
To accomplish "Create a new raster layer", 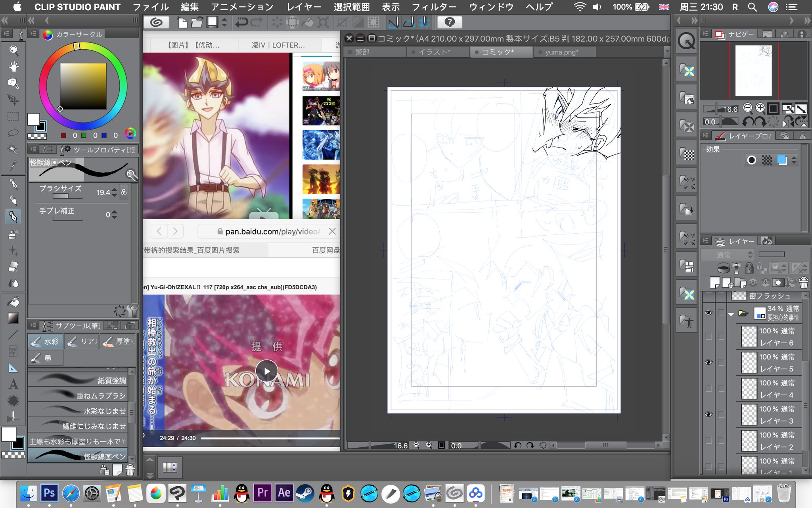I will [x=715, y=282].
